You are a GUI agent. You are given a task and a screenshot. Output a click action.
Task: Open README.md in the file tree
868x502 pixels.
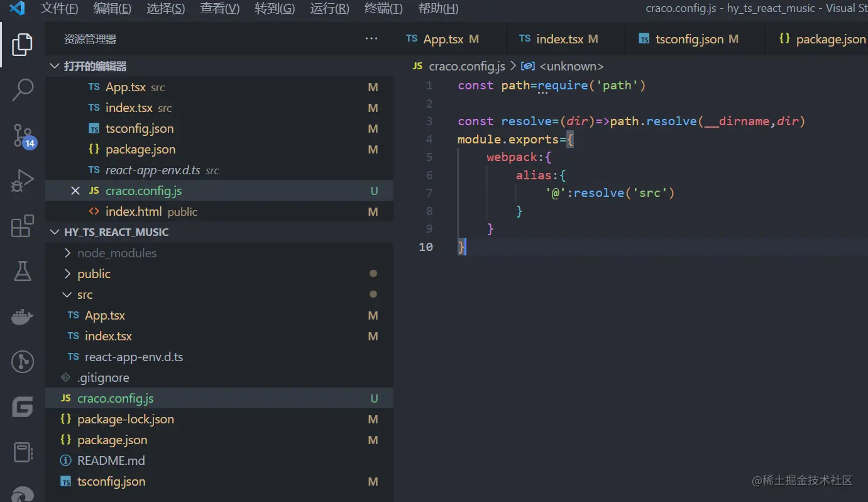click(x=111, y=460)
